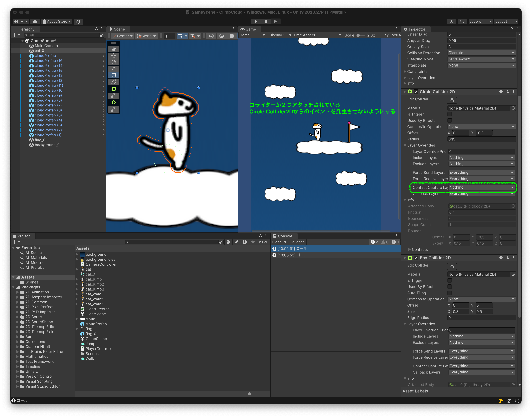Toggle Used By Effector on Circle Collider 2D
Viewport: 532px width, 417px height.
point(450,120)
